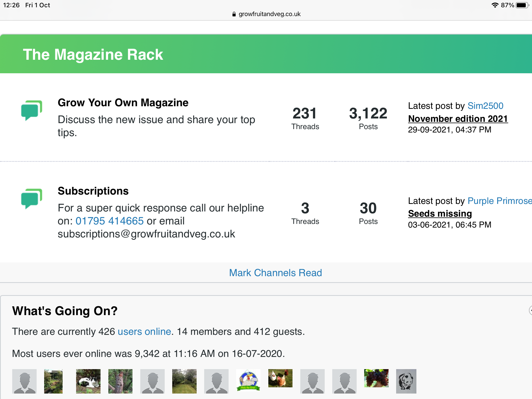The height and width of the screenshot is (399, 532).
Task: Open the brown hens photo avatar
Action: click(280, 378)
